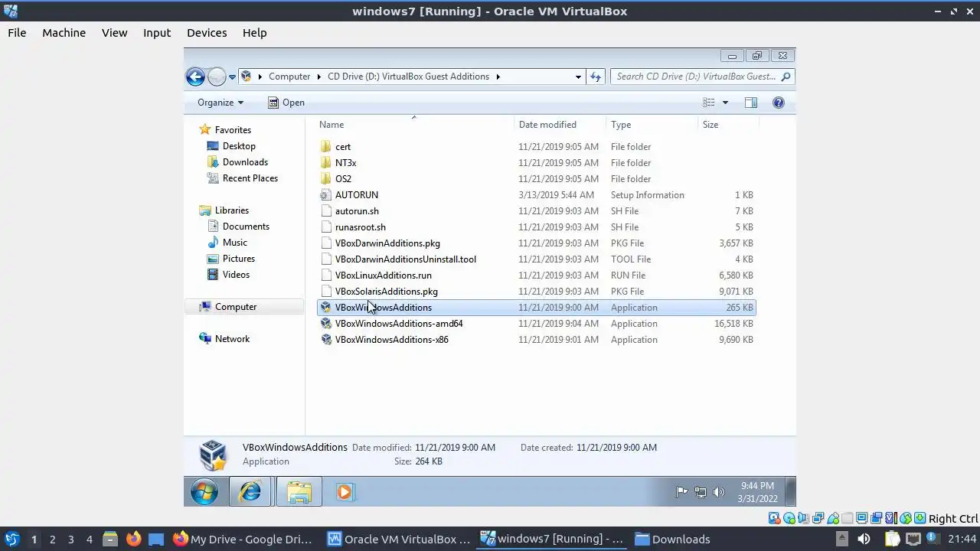Click VirtualBox USB devices indicator
The height and width of the screenshot is (551, 980).
(x=833, y=518)
